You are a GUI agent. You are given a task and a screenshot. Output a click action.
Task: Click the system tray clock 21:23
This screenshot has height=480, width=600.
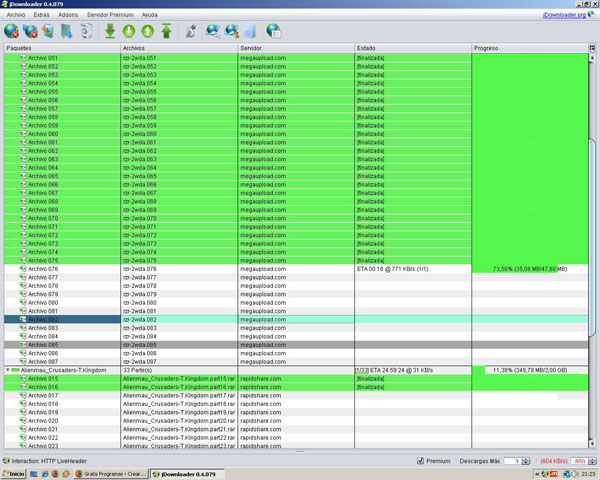click(588, 474)
